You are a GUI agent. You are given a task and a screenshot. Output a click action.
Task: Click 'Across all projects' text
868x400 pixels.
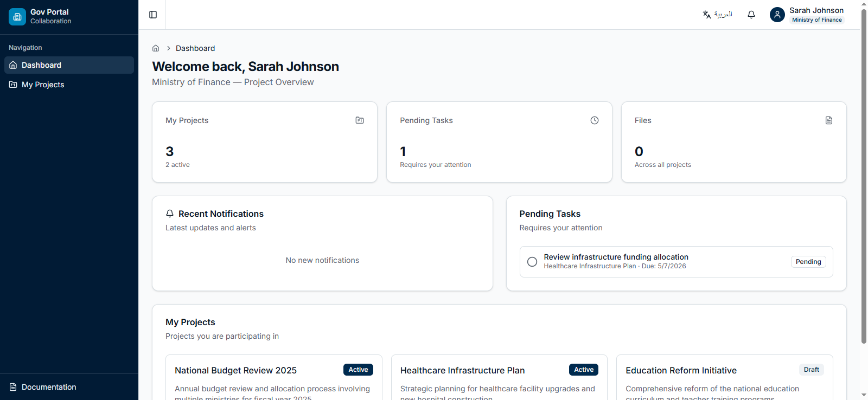663,165
